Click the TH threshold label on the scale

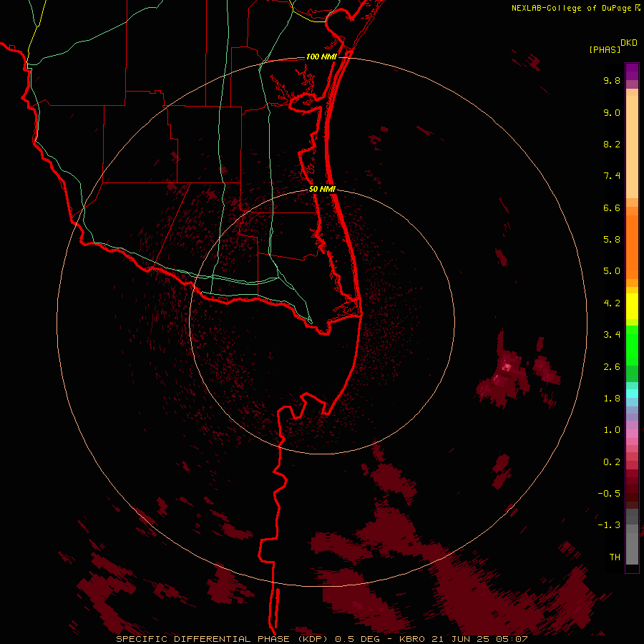pos(615,557)
